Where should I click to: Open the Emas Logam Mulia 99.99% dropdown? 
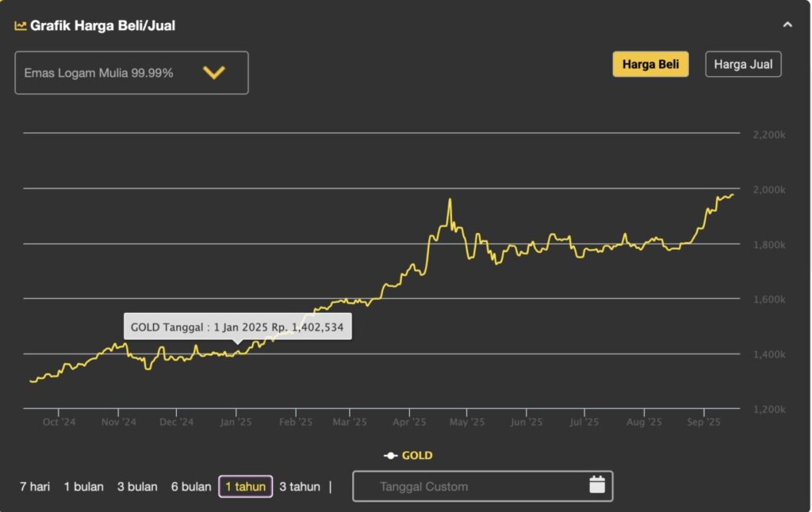[131, 73]
